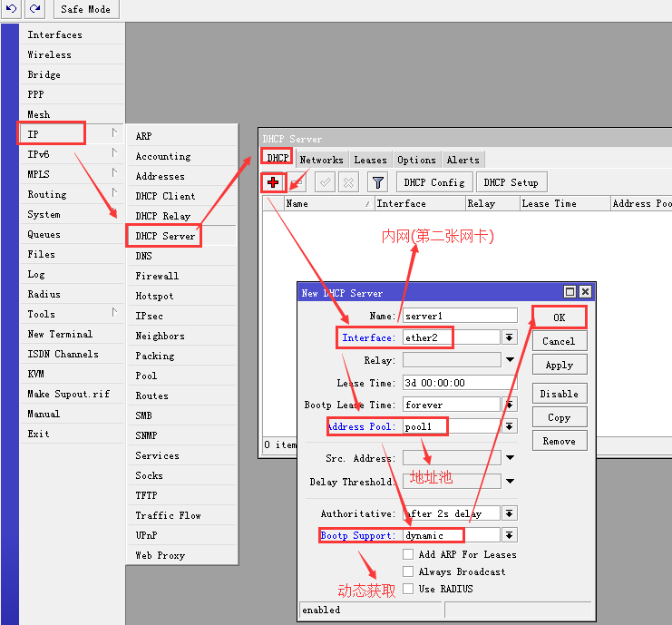Screen dimensions: 672x625
Task: Expand the Relay field arrow
Action: [510, 359]
